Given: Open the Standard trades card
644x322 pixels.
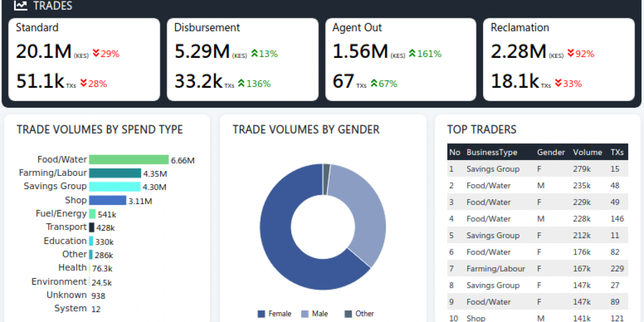Looking at the screenshot, I should click(x=84, y=59).
